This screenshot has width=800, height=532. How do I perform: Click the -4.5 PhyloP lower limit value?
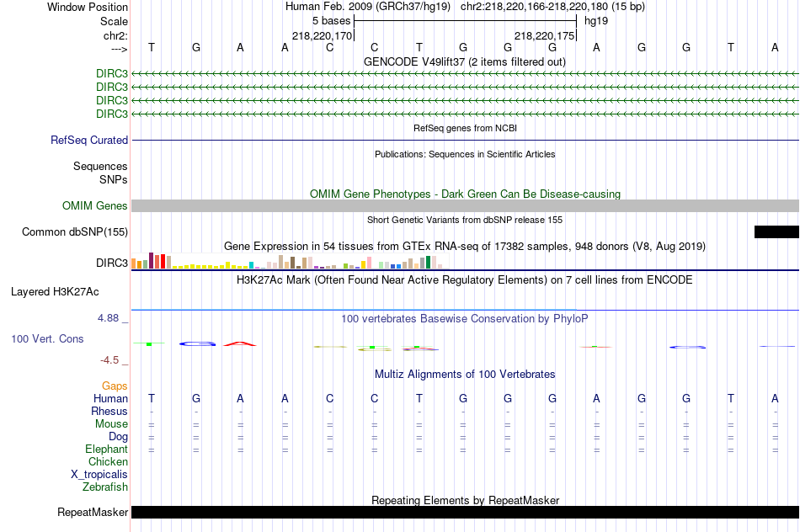pyautogui.click(x=109, y=360)
